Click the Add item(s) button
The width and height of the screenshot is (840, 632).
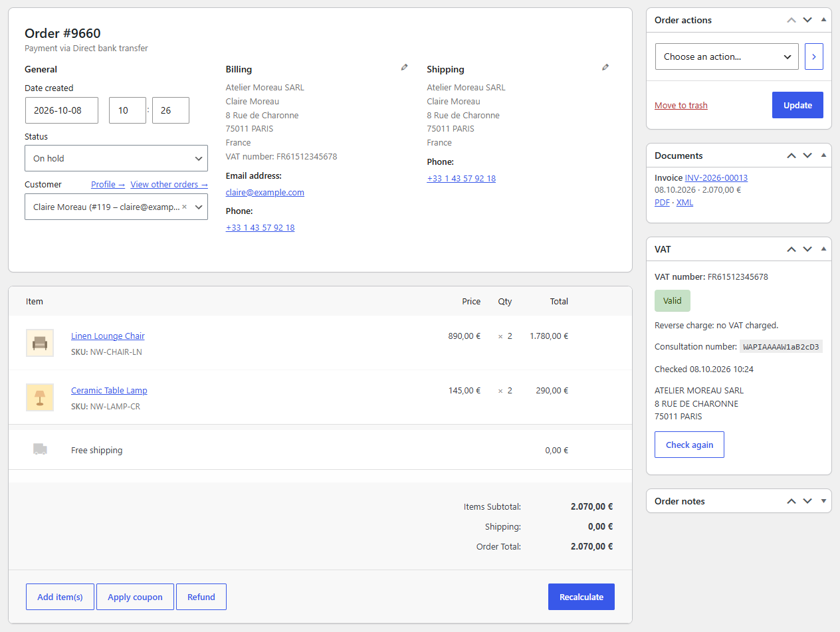[60, 597]
